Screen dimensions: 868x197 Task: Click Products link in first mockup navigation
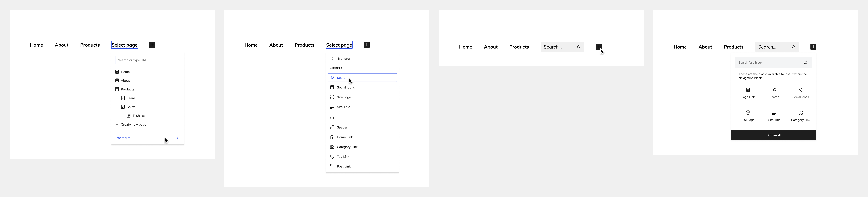90,45
